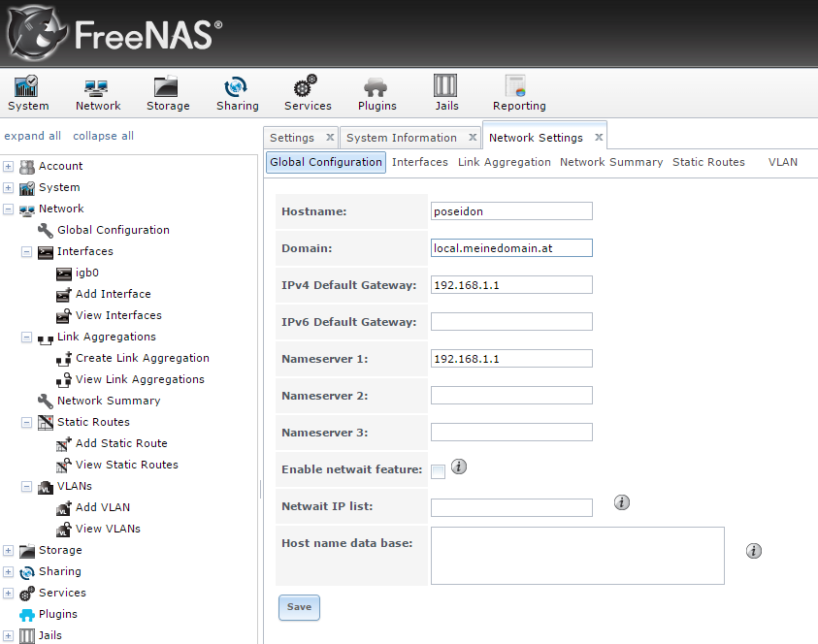Click the Add Interface icon

click(64, 295)
